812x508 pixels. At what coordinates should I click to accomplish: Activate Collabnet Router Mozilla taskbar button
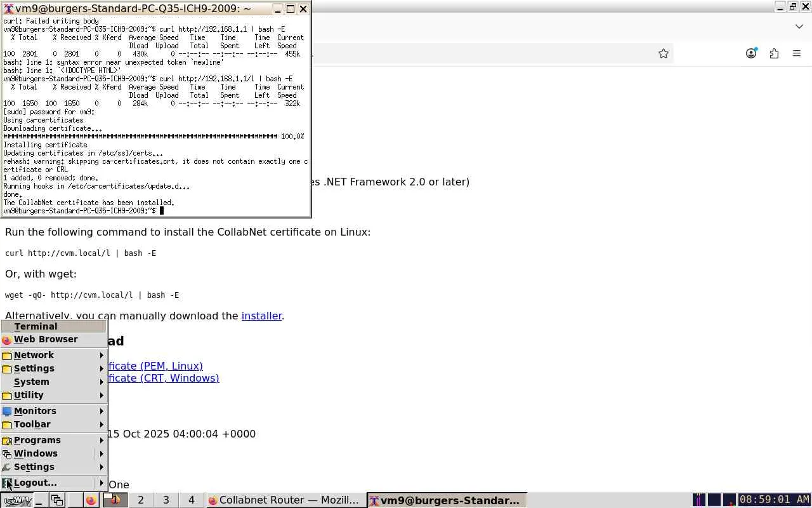286,500
